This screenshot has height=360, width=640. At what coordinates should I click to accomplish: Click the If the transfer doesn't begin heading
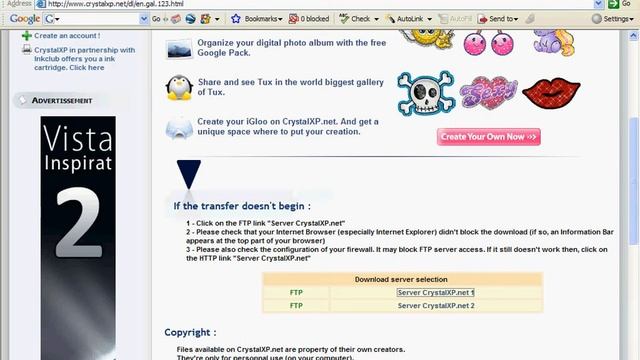[242, 206]
